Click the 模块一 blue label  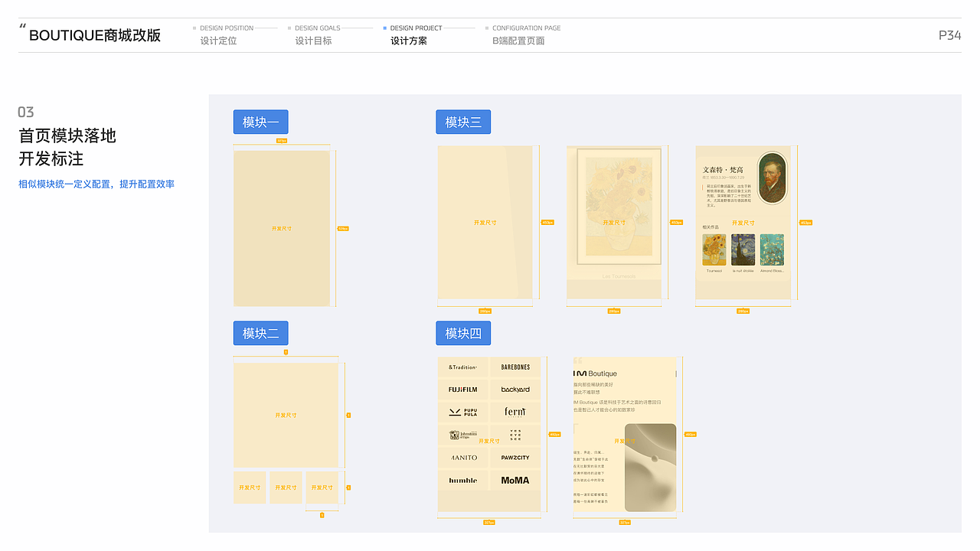click(261, 122)
